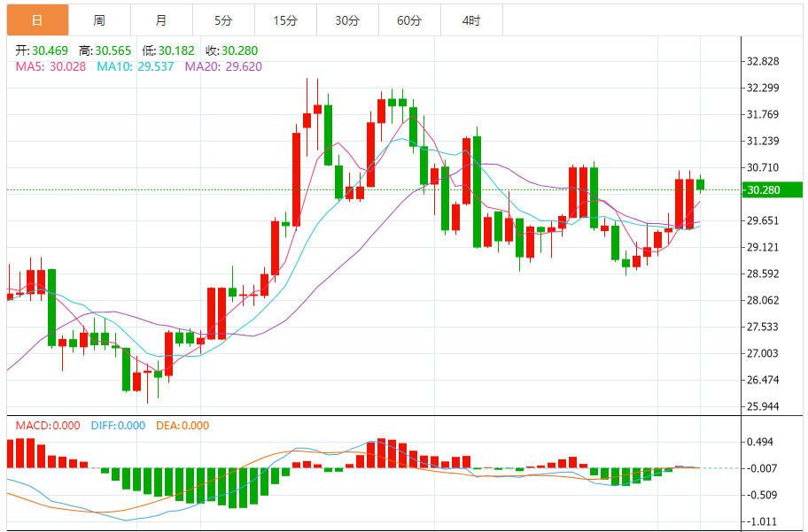Click the 28.592 price axis label

pos(763,274)
